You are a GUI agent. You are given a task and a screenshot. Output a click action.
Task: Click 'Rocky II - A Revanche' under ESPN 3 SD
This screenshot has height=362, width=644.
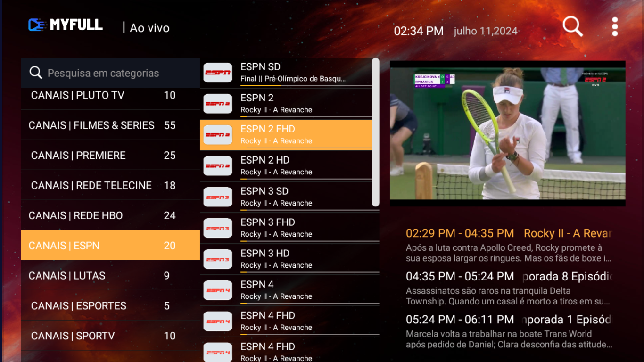pyautogui.click(x=276, y=203)
